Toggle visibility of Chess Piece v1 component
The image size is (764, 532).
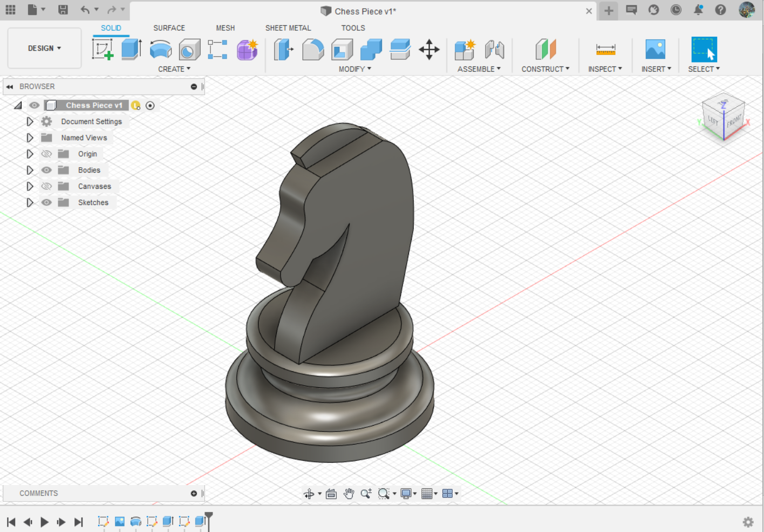click(x=35, y=105)
